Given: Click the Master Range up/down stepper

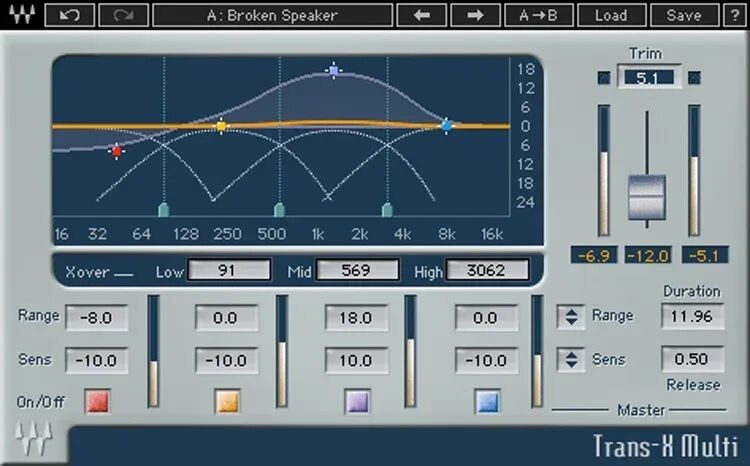Looking at the screenshot, I should point(571,317).
